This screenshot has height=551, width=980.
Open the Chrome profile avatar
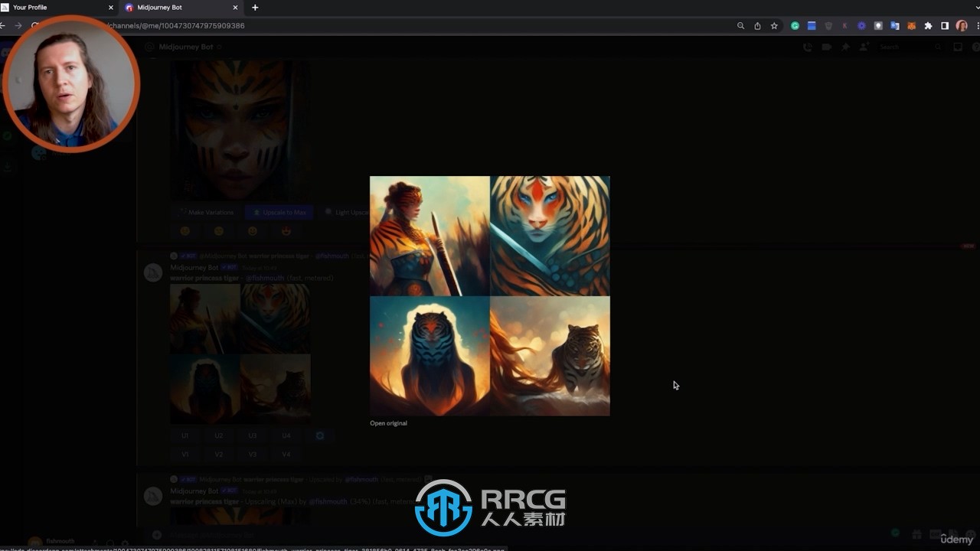coord(962,25)
